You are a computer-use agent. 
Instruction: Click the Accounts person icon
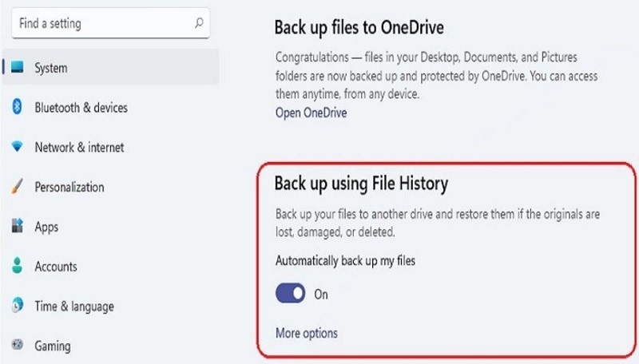[x=18, y=266]
